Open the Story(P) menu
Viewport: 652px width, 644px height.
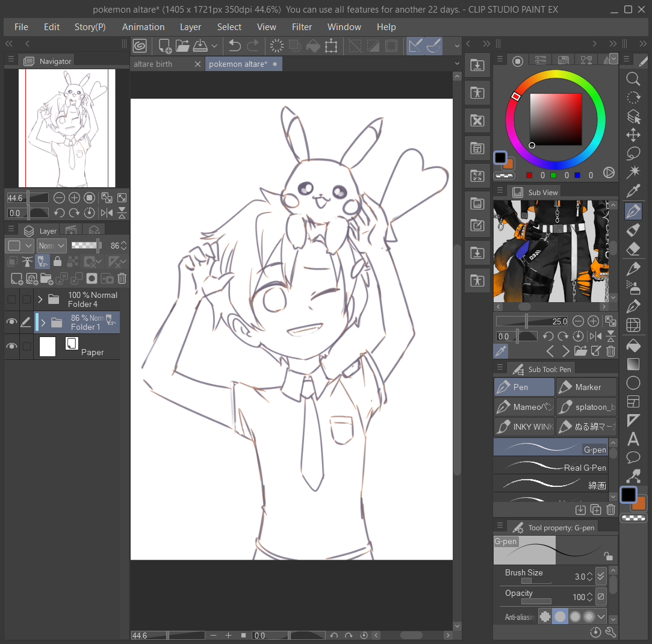[x=90, y=27]
